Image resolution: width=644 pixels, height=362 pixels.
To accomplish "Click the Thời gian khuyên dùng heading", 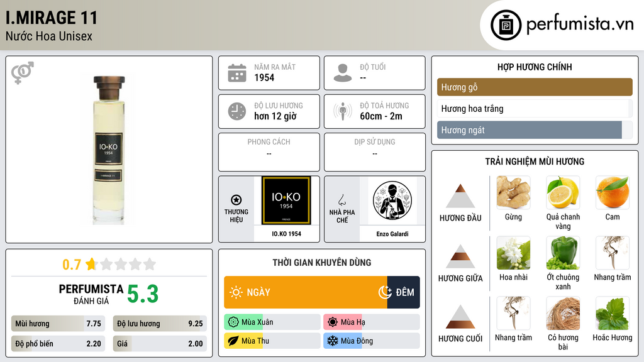I will (x=322, y=262).
